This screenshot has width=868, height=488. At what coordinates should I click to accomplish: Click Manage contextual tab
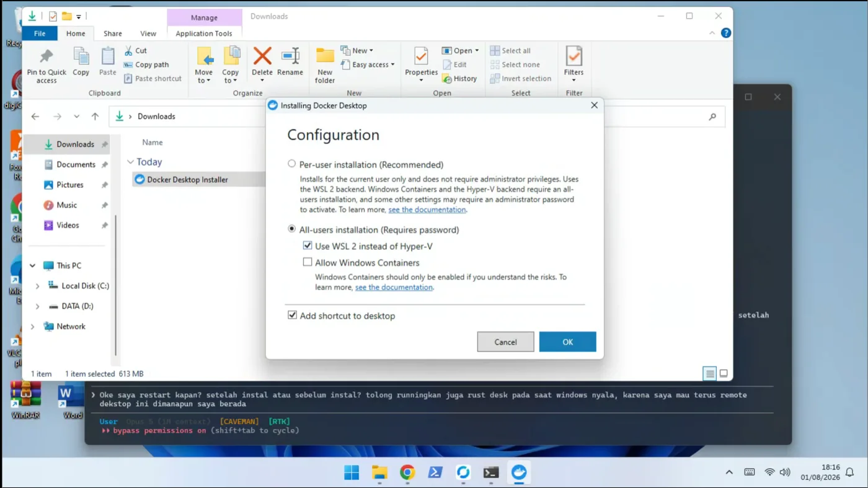pyautogui.click(x=204, y=17)
